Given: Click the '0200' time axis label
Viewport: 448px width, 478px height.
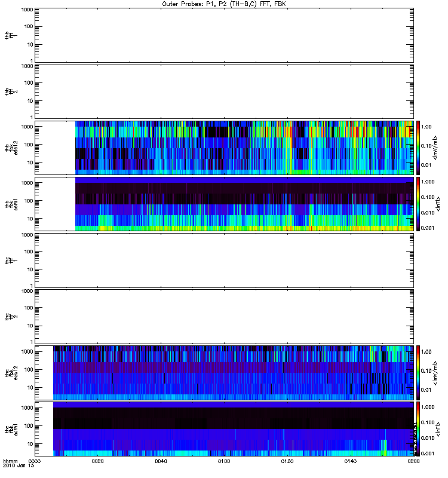Looking at the screenshot, I should 413,461.
